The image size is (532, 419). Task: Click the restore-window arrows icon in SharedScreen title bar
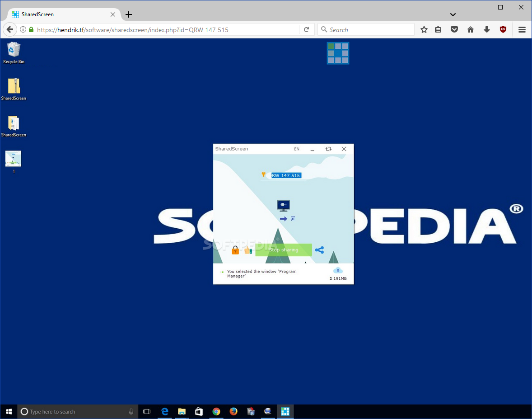(328, 149)
